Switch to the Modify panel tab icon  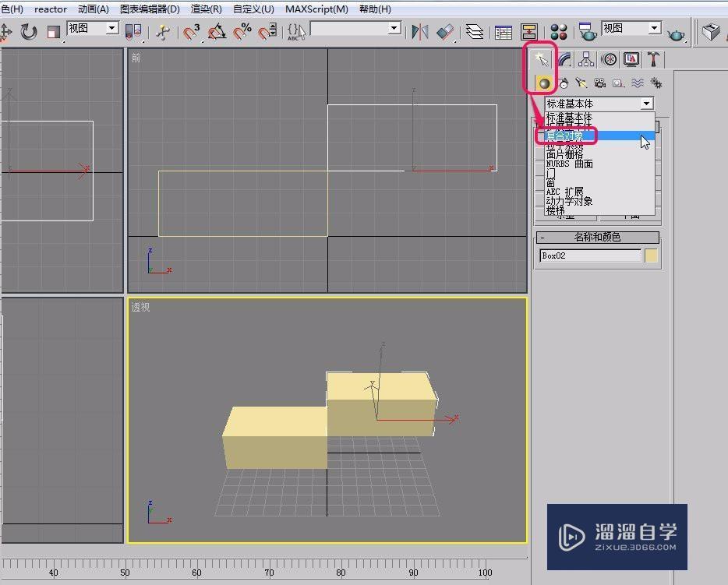tap(564, 60)
